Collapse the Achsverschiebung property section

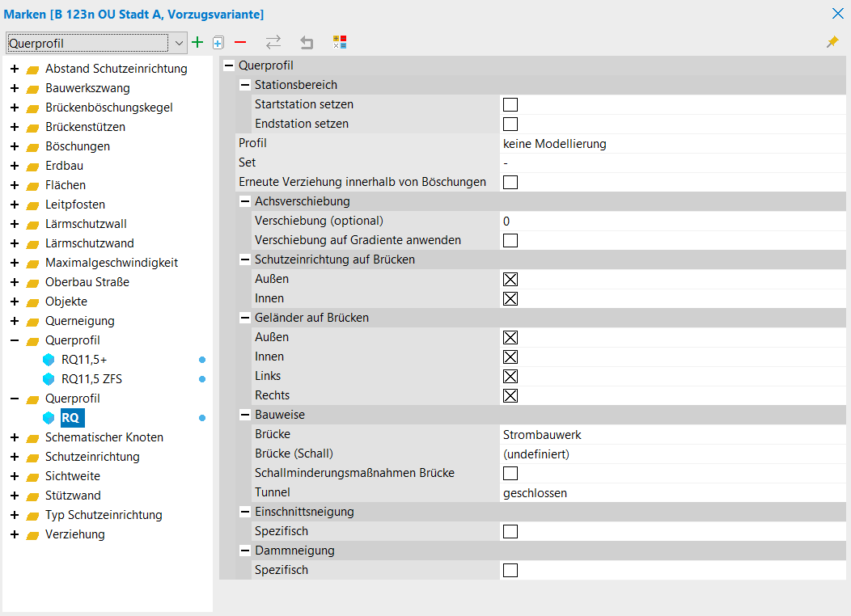pyautogui.click(x=245, y=201)
